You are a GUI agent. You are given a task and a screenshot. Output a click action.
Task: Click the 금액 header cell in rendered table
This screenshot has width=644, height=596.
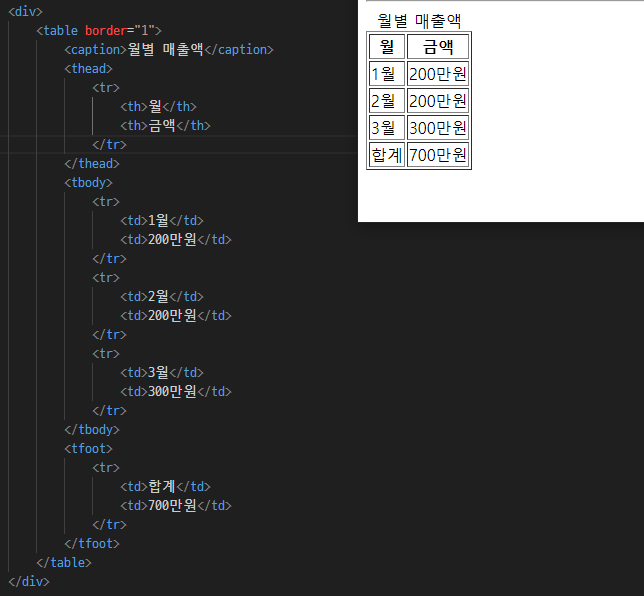tap(438, 46)
